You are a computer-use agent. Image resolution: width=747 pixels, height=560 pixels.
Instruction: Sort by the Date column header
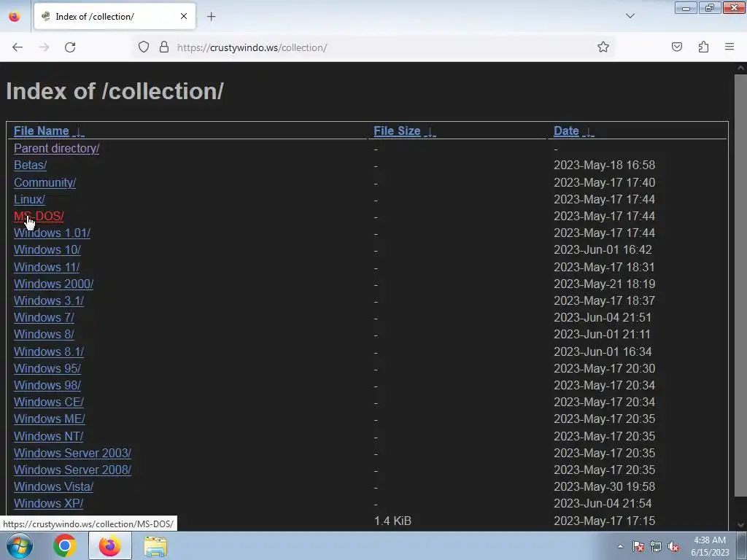click(x=566, y=131)
